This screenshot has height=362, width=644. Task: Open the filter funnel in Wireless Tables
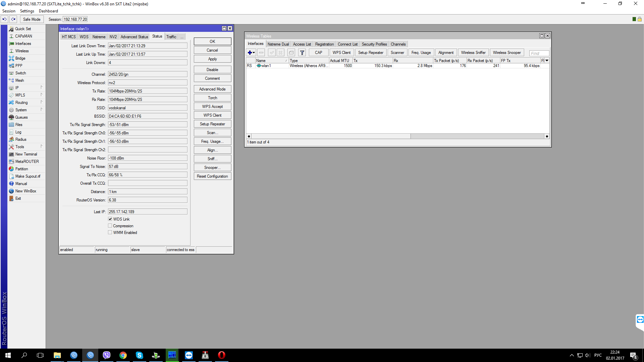302,53
